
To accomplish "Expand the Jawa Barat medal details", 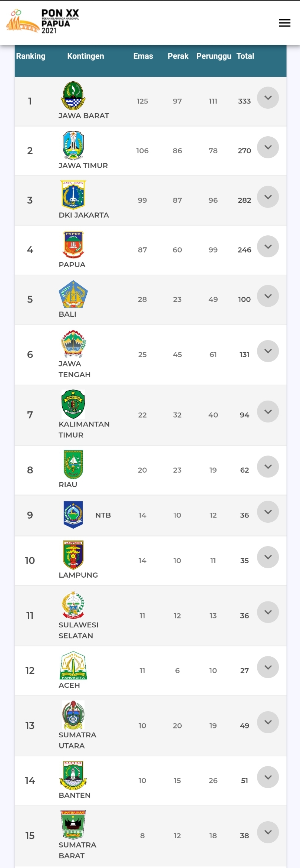I will coord(268,98).
